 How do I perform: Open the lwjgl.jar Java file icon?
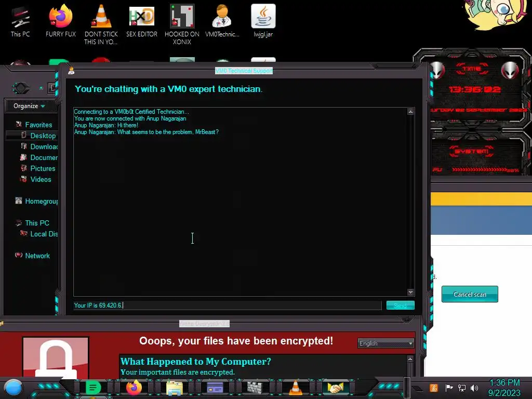point(263,21)
